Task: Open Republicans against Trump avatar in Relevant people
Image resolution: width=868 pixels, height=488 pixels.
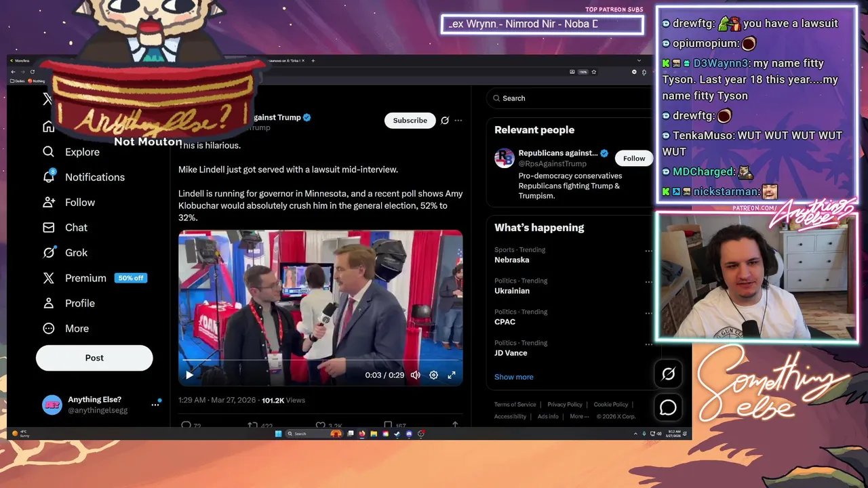Action: click(x=505, y=158)
